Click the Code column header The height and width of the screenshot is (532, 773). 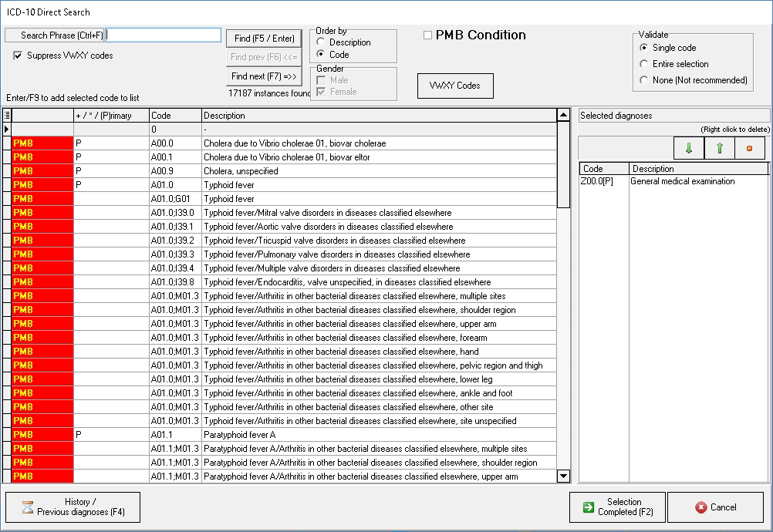pyautogui.click(x=175, y=116)
